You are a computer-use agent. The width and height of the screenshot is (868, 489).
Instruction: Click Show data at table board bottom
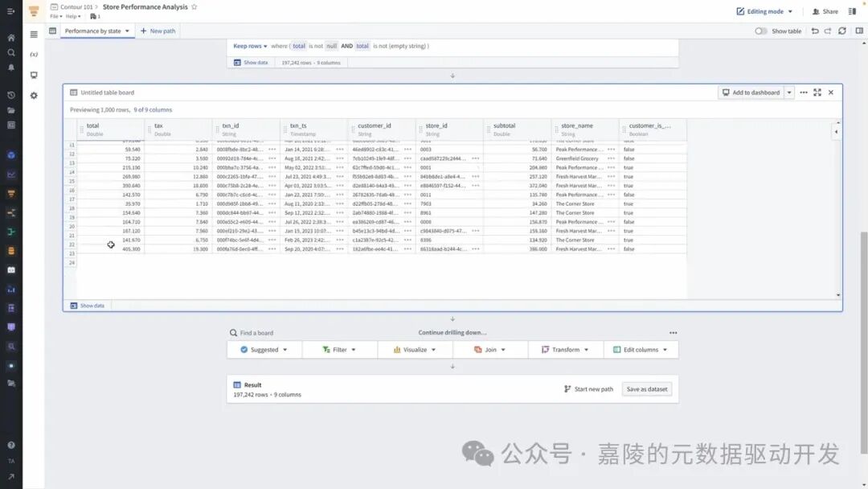(88, 306)
